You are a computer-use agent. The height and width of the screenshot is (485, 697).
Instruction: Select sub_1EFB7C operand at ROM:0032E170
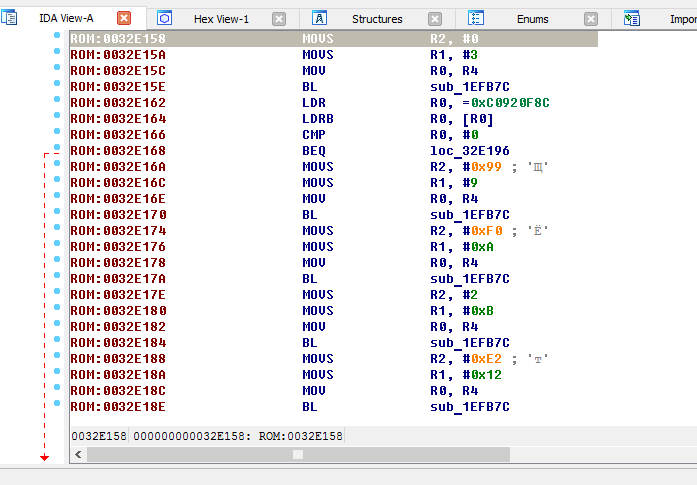pos(470,215)
